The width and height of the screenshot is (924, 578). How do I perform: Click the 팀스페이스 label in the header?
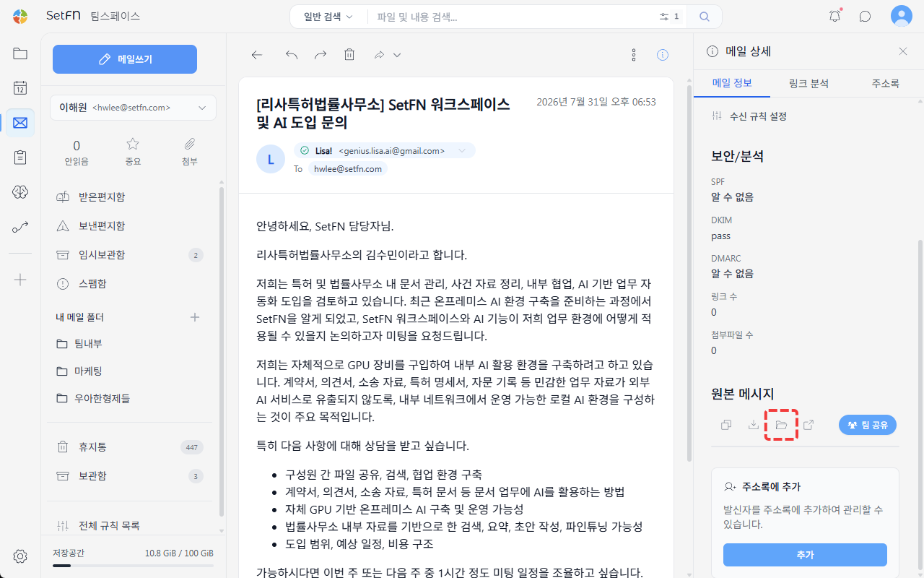point(115,16)
